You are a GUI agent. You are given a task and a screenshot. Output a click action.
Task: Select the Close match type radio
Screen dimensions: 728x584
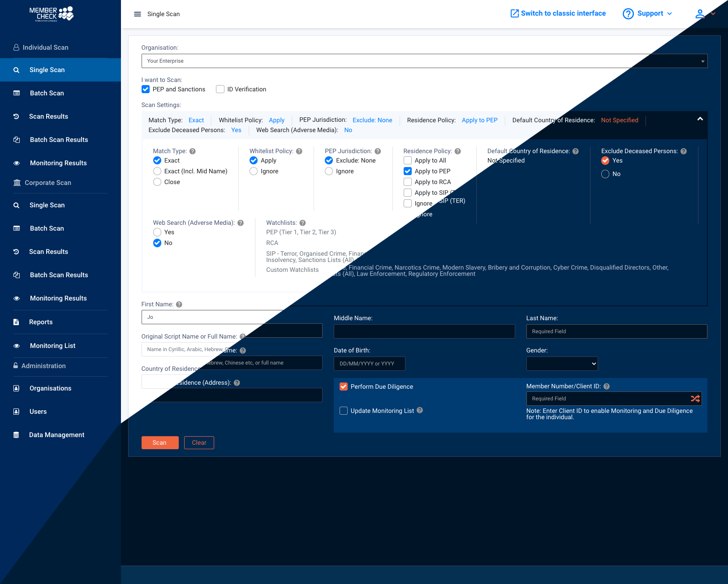(x=157, y=182)
